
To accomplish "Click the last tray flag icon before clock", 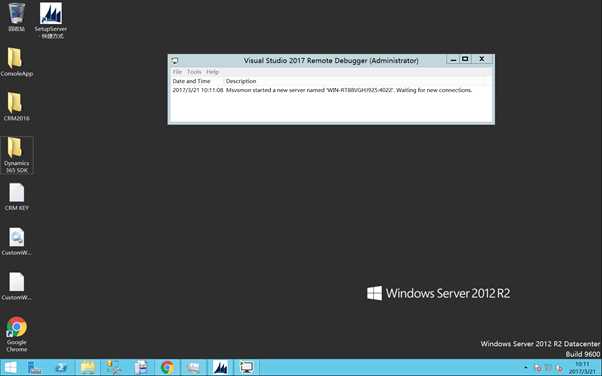I will [559, 368].
